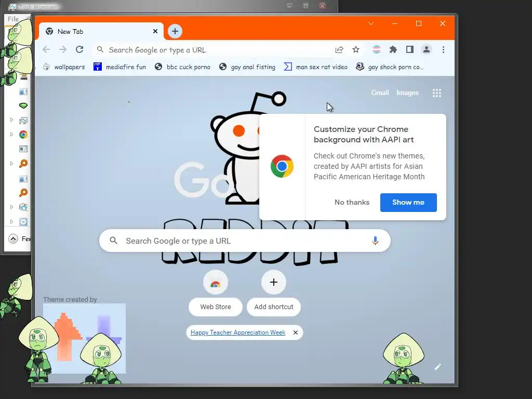Click Images link
This screenshot has width=532, height=399.
[x=407, y=92]
